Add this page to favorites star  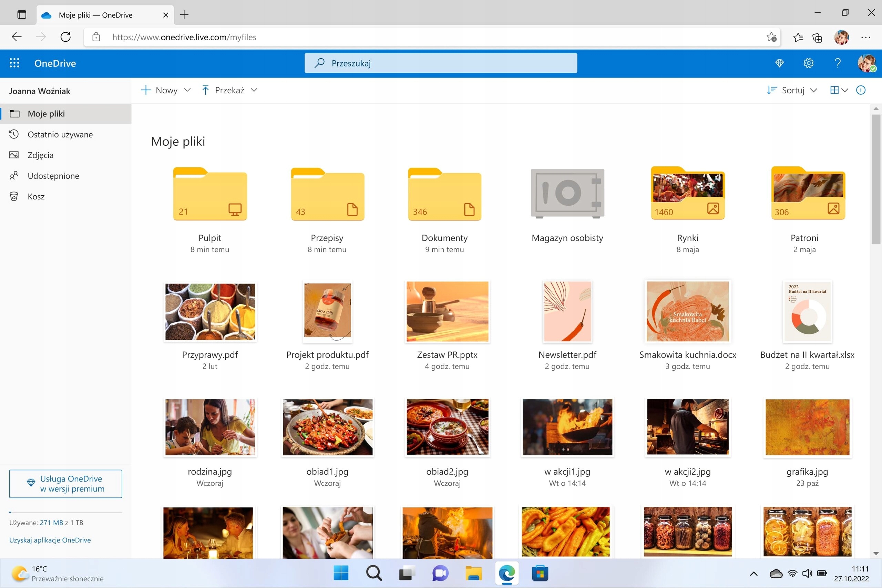(x=771, y=37)
